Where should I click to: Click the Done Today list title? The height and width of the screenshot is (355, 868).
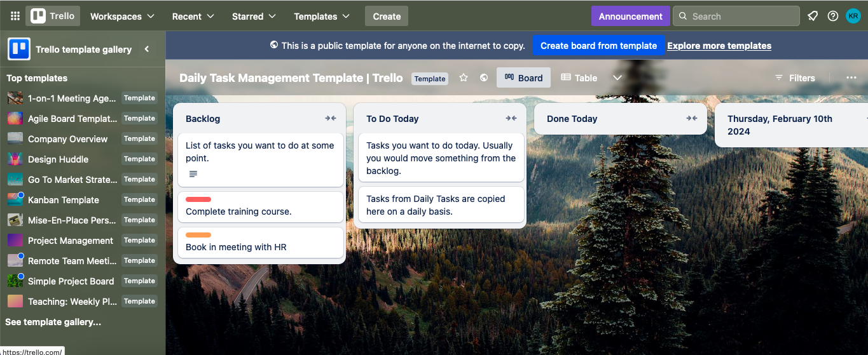click(572, 118)
